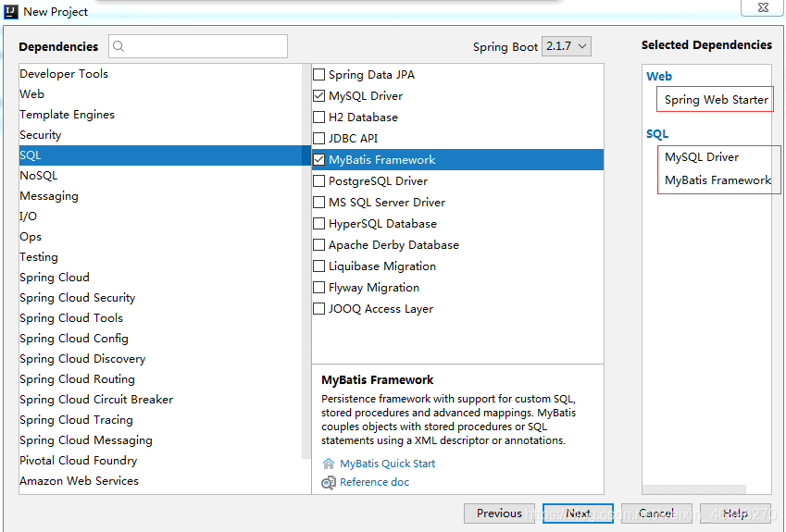The width and height of the screenshot is (786, 532).
Task: Click the home icon beside MyBatis Quick Start
Action: 329,464
